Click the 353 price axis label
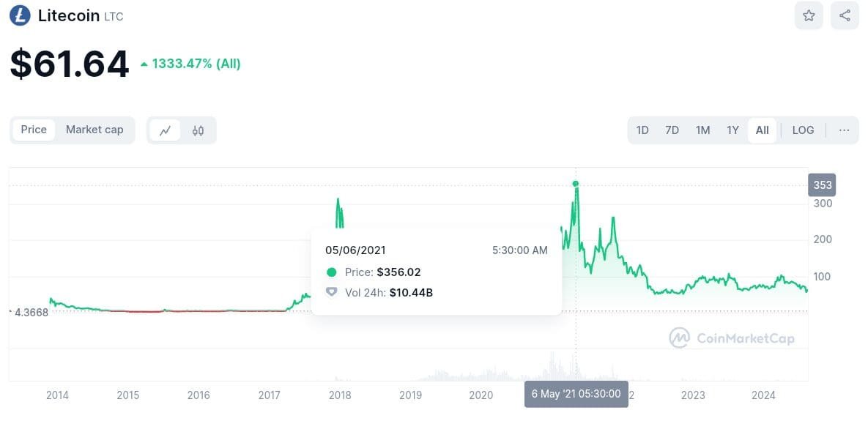The width and height of the screenshot is (868, 421). click(822, 185)
